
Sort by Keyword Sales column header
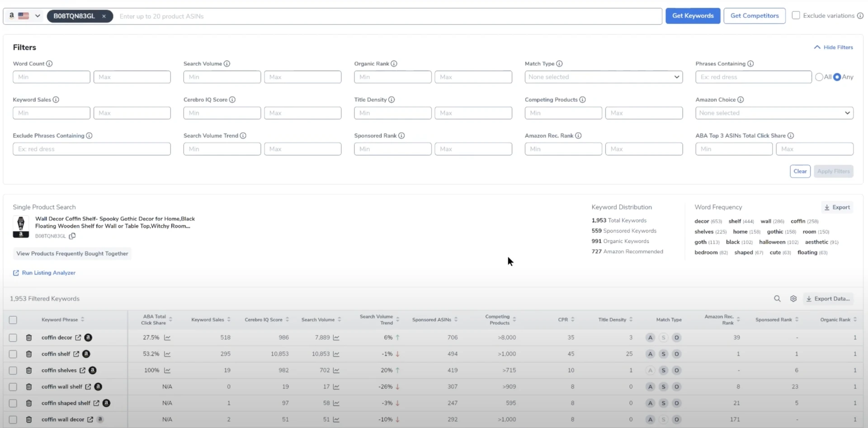click(x=208, y=319)
